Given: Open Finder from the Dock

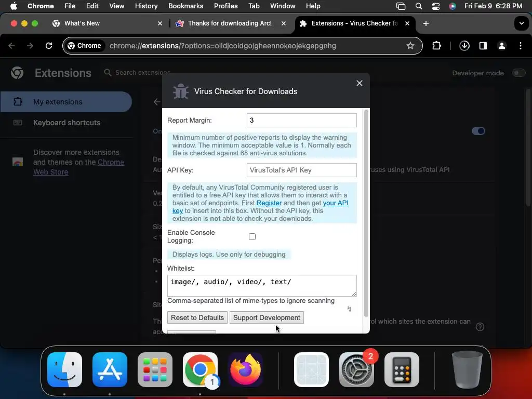Looking at the screenshot, I should (64, 369).
